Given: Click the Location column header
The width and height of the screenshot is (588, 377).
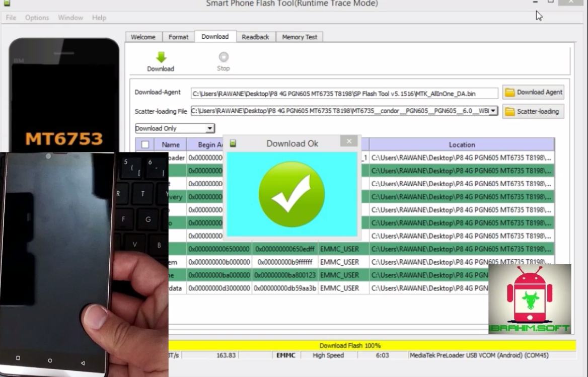Looking at the screenshot, I should [462, 144].
